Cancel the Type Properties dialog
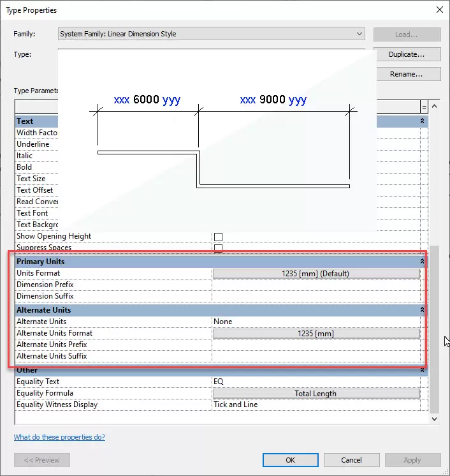This screenshot has height=476, width=450. point(351,459)
